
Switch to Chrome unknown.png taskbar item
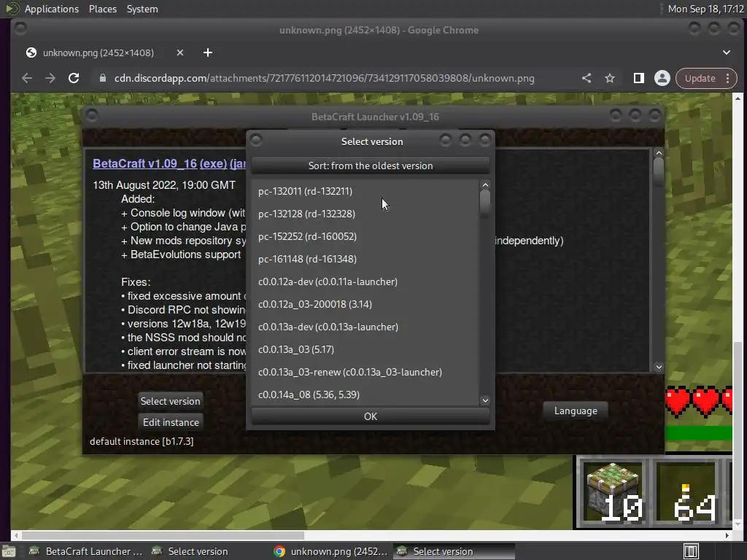coord(330,551)
